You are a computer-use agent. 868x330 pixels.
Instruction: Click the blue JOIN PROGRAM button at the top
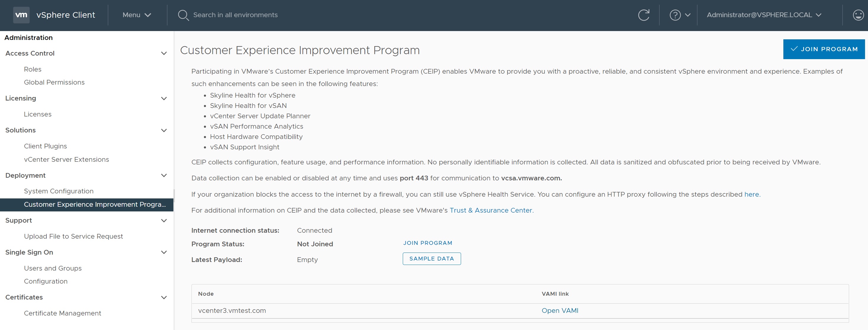[824, 49]
